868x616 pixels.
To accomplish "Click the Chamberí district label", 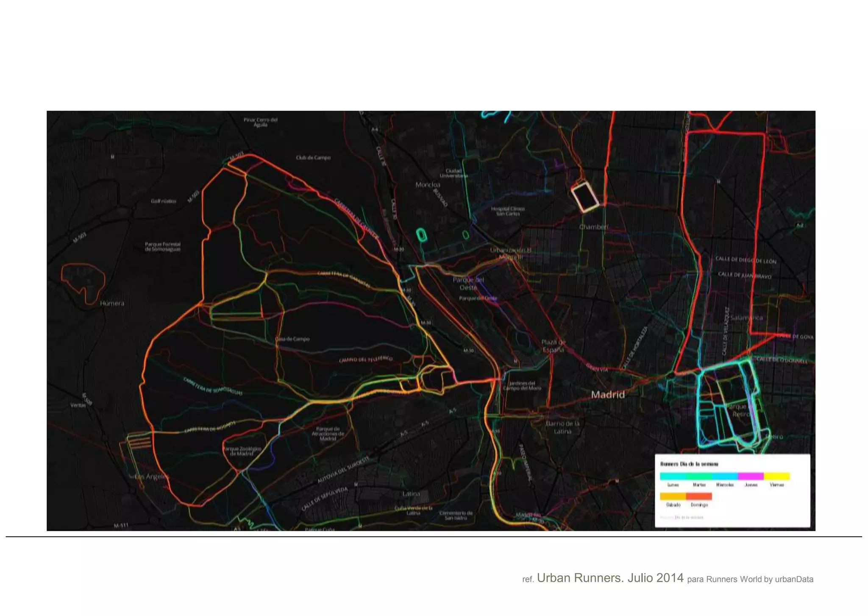I will pos(593,227).
